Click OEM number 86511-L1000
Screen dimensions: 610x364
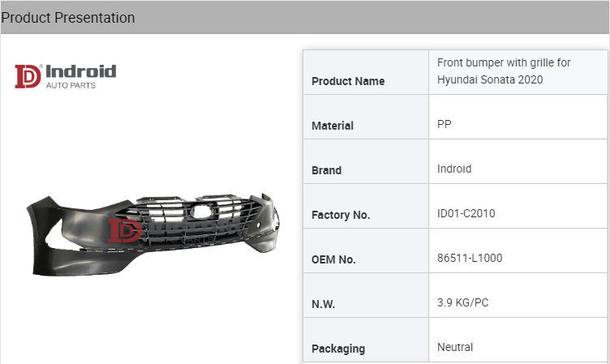coord(470,259)
